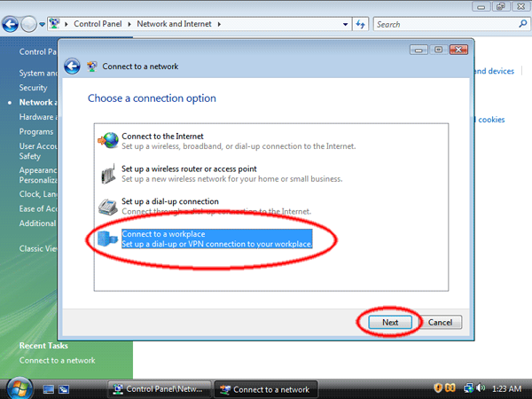Image resolution: width=532 pixels, height=399 pixels.
Task: Open Additional Options sidebar link
Action: click(37, 223)
